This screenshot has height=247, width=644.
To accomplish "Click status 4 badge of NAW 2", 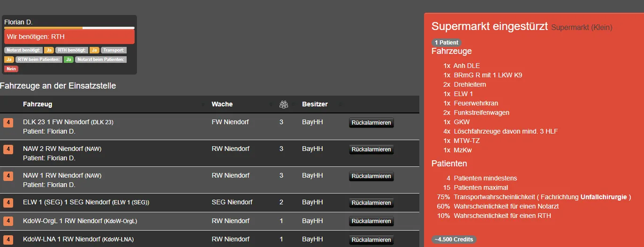I will click(x=8, y=150).
